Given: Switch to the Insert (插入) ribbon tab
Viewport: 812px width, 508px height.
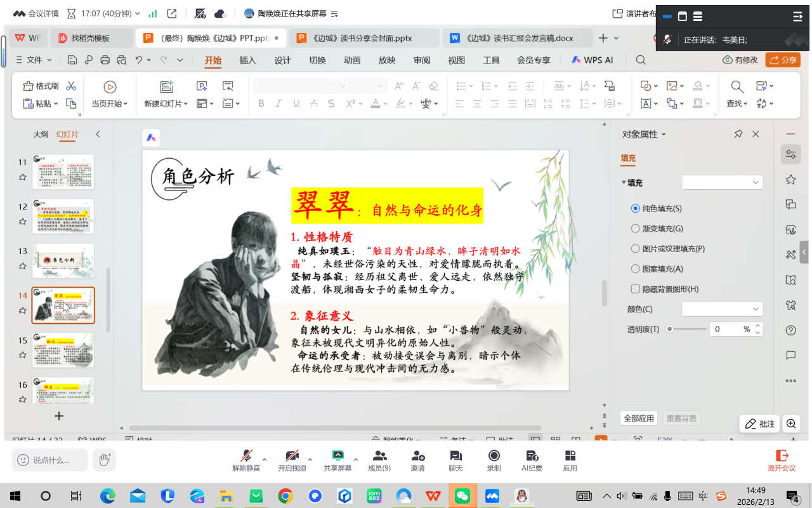Looking at the screenshot, I should pos(247,60).
